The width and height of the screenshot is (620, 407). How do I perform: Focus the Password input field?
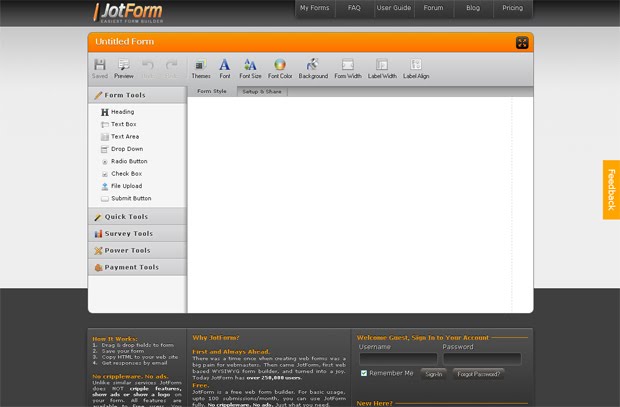coord(482,359)
